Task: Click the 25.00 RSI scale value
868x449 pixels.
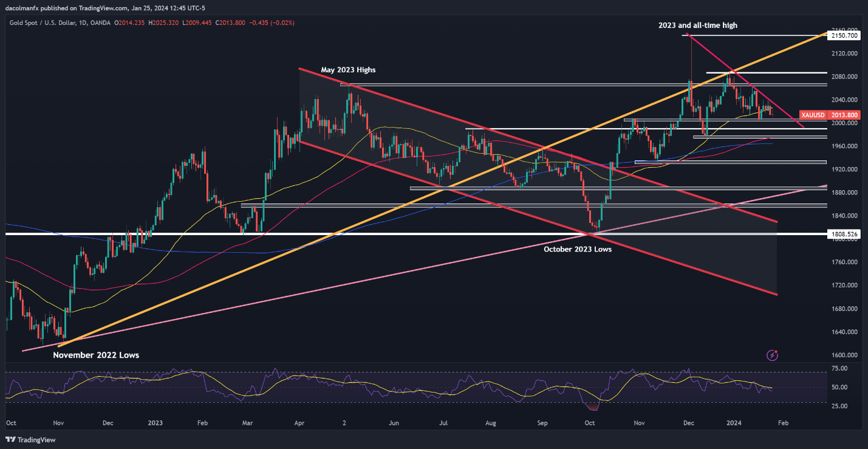Action: (839, 405)
